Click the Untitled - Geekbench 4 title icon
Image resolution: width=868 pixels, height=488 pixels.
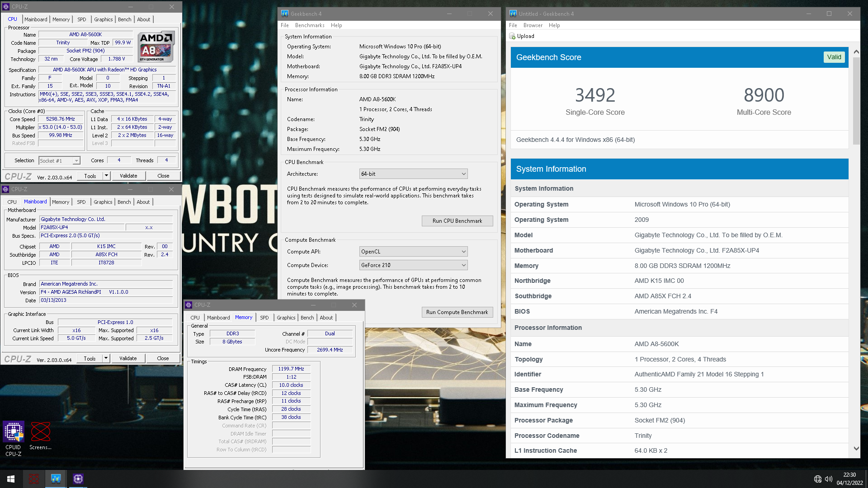pos(513,14)
